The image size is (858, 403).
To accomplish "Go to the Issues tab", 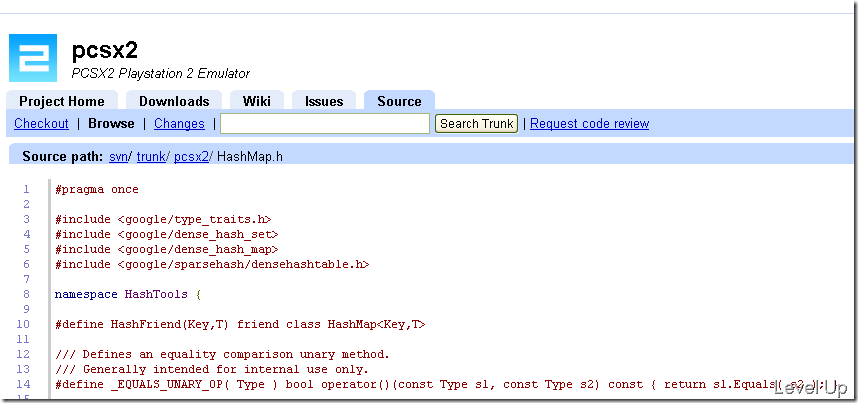I will tap(324, 101).
